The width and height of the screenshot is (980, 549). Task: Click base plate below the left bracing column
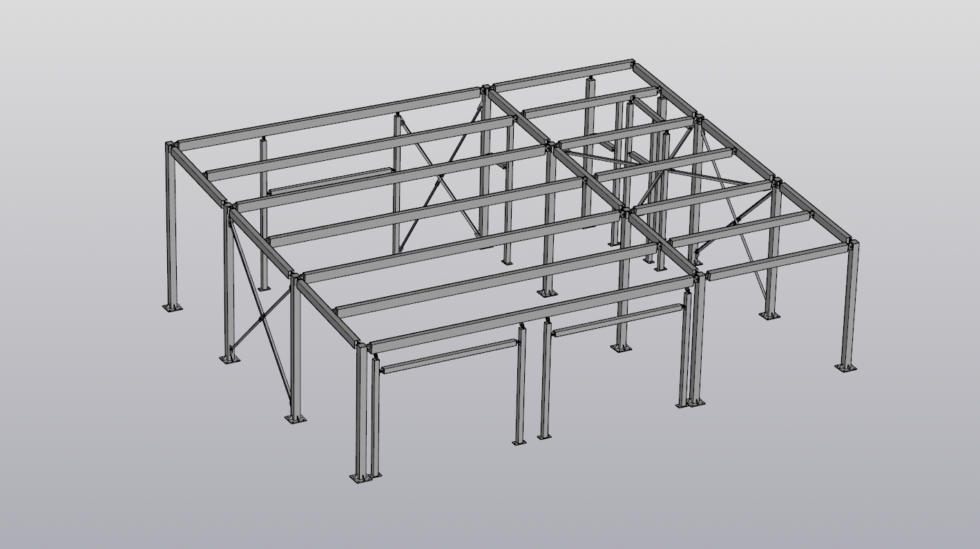(296, 418)
